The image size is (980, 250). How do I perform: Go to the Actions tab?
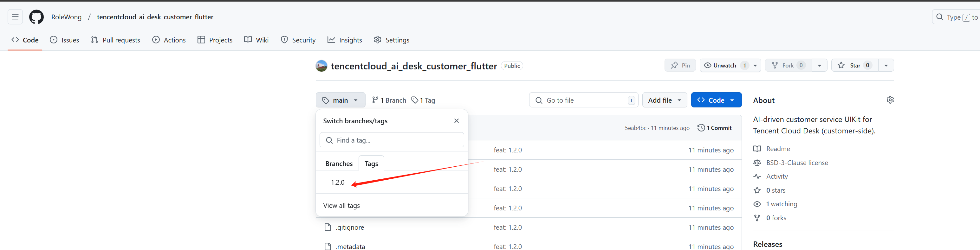[169, 40]
